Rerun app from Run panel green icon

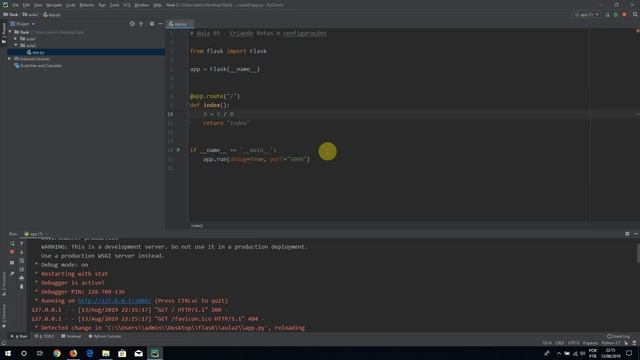point(12,243)
